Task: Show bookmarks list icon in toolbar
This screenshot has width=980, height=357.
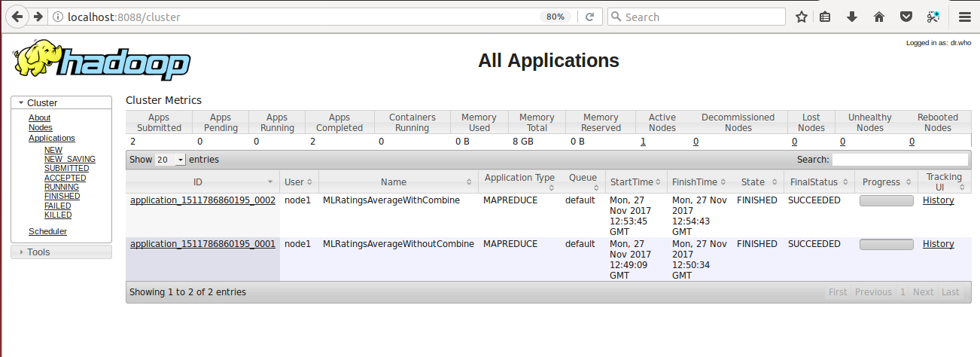Action: [x=826, y=17]
